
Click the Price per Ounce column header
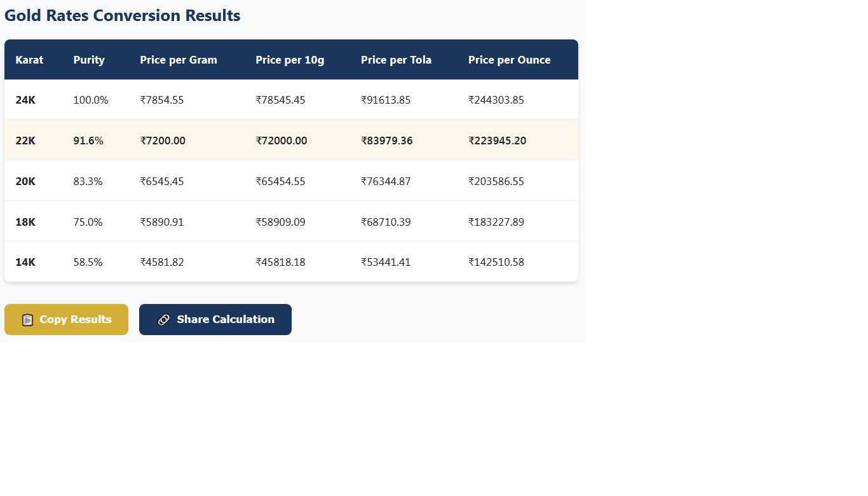[509, 59]
